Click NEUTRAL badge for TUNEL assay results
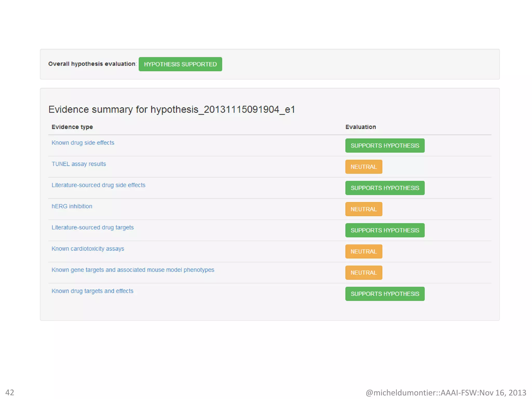532x399 pixels. pos(363,167)
